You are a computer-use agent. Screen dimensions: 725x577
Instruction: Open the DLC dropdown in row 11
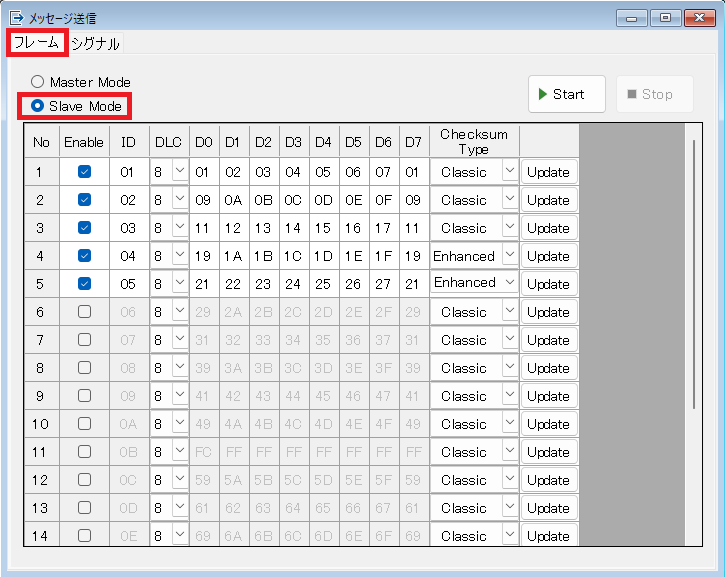(x=180, y=451)
